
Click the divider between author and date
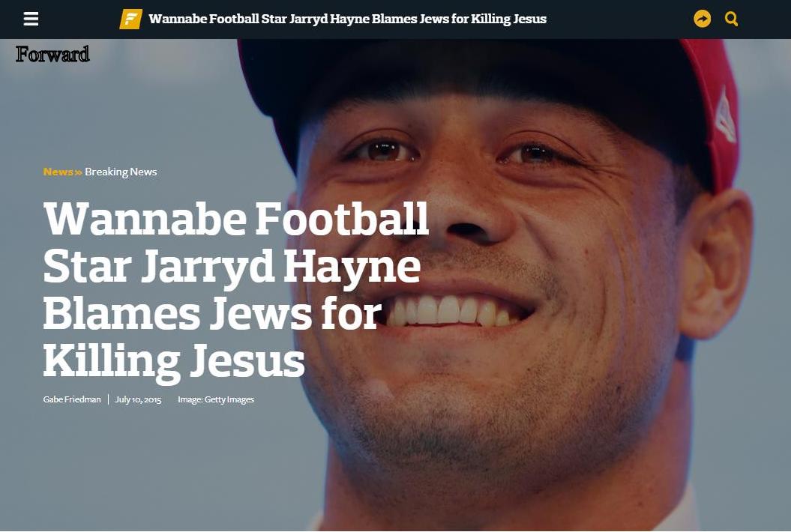(108, 399)
